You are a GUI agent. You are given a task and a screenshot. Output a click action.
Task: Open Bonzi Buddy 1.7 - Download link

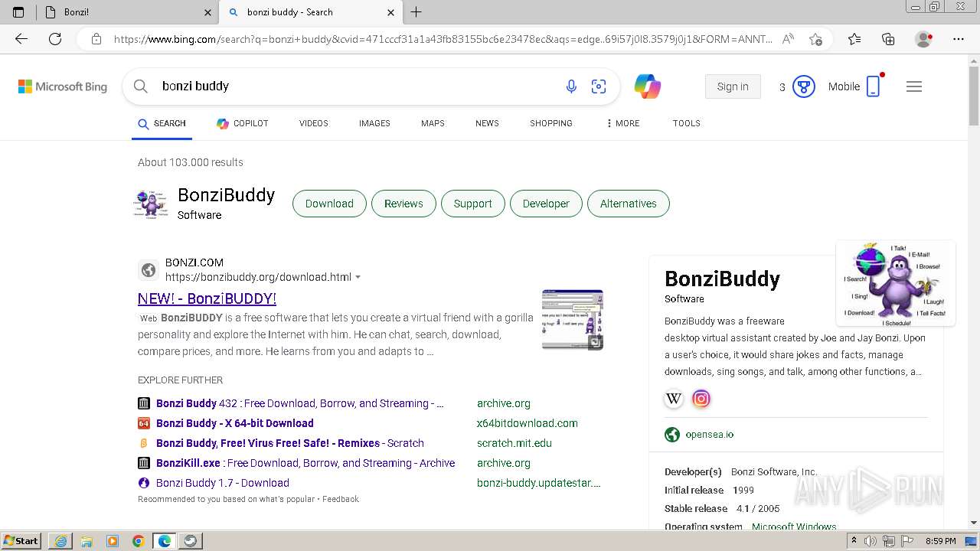223,483
